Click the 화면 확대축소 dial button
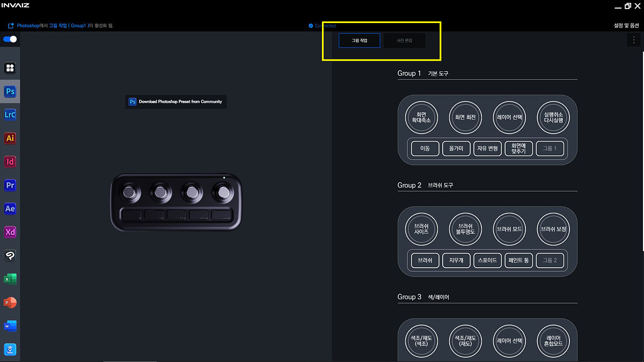Screen dimensions: 644x362 (x=421, y=117)
